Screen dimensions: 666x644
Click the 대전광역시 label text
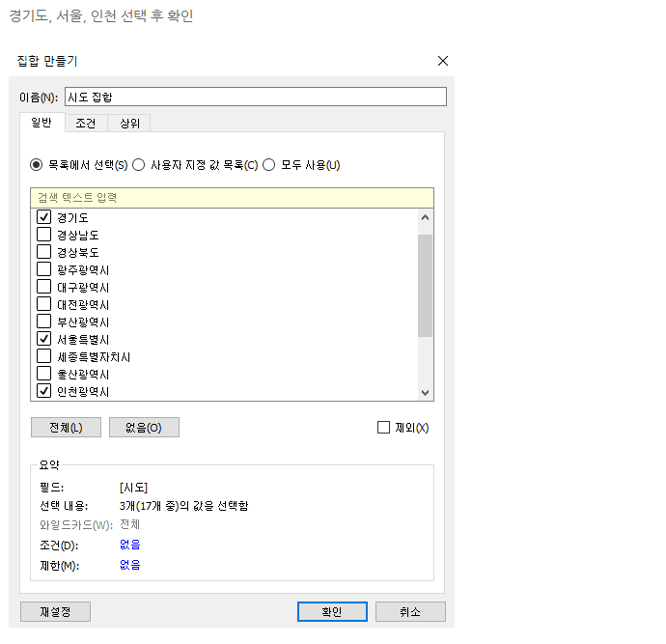[x=83, y=304]
